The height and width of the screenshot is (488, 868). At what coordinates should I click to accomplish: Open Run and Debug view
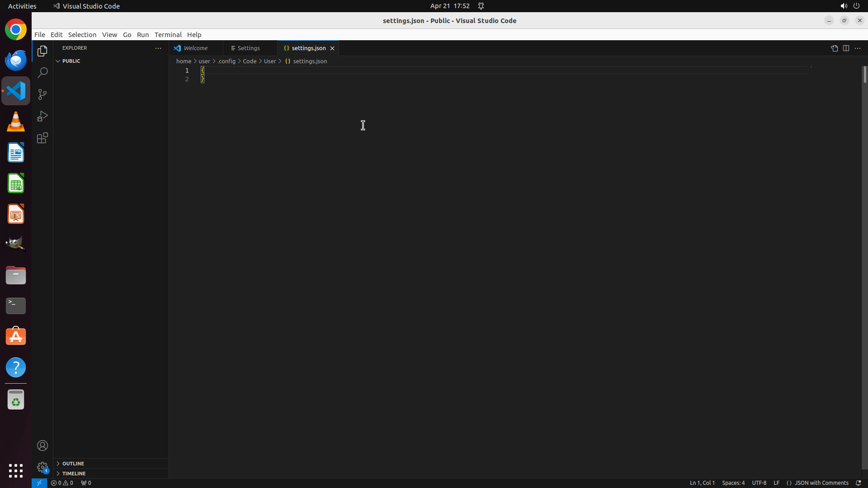(42, 116)
